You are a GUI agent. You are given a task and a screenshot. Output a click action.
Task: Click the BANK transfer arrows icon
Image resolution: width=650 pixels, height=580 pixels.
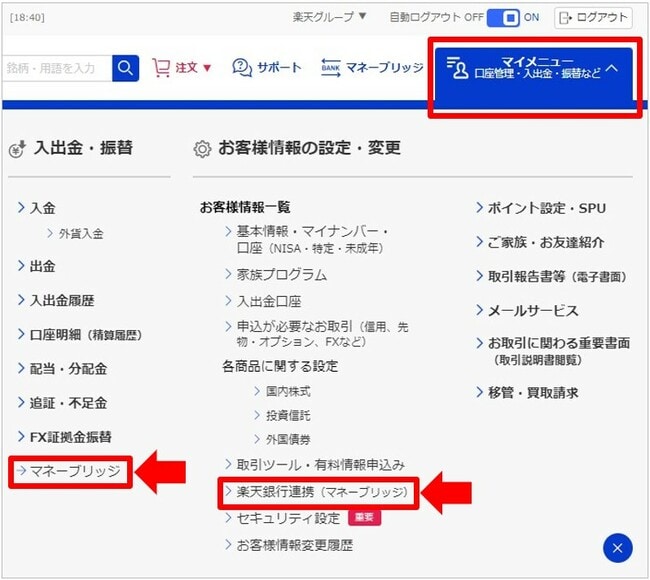pos(331,68)
